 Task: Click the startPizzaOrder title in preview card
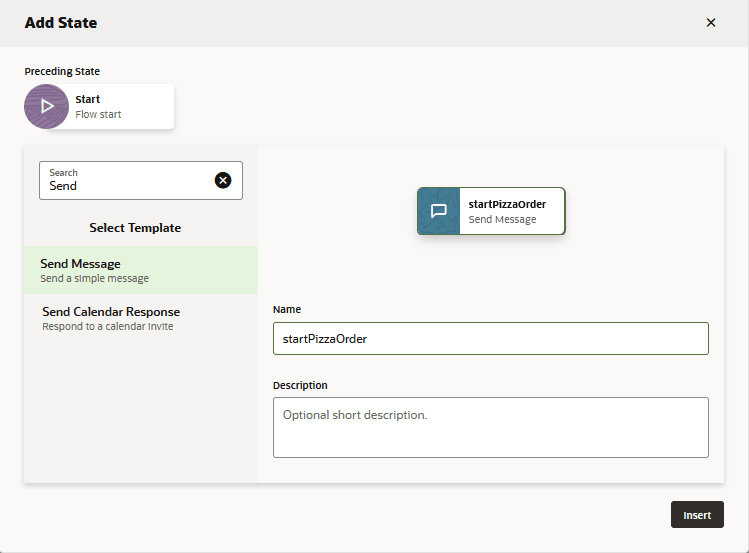(x=507, y=204)
